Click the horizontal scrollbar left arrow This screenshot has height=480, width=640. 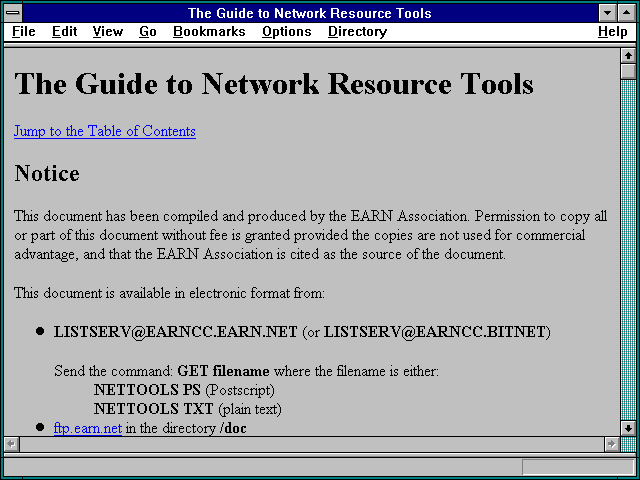[x=11, y=444]
